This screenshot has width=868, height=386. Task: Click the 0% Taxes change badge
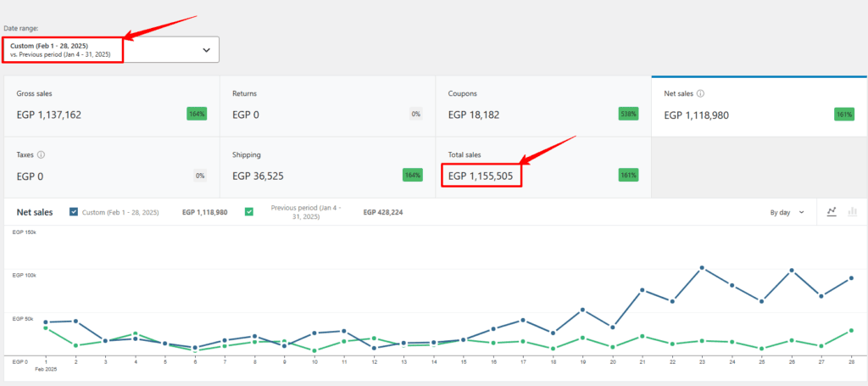[x=200, y=175]
